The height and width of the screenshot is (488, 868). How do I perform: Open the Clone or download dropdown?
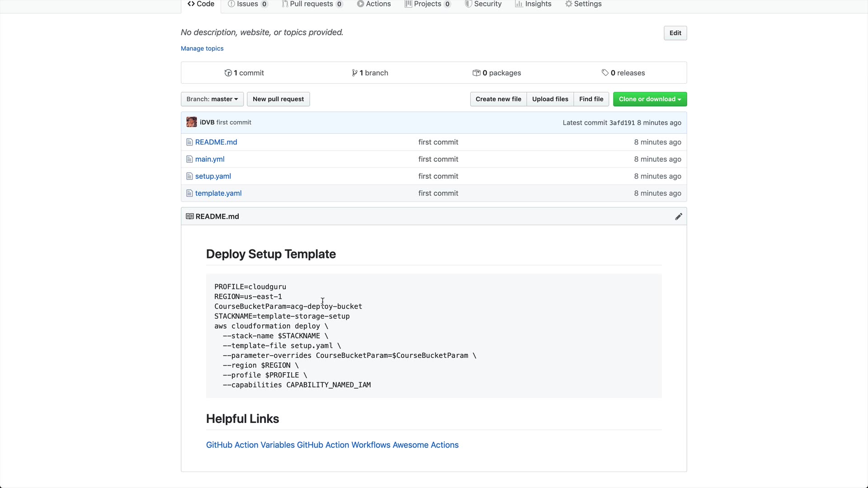point(650,99)
